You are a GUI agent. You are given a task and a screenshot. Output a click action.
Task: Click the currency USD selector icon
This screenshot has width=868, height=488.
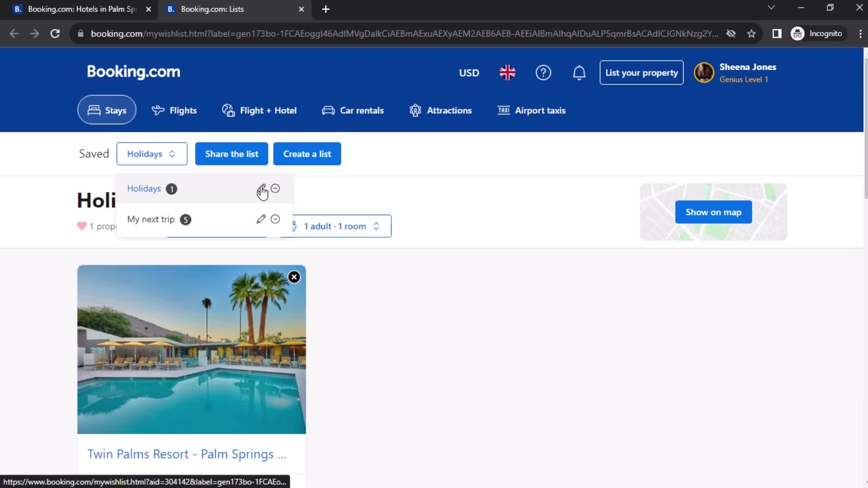[x=469, y=73]
